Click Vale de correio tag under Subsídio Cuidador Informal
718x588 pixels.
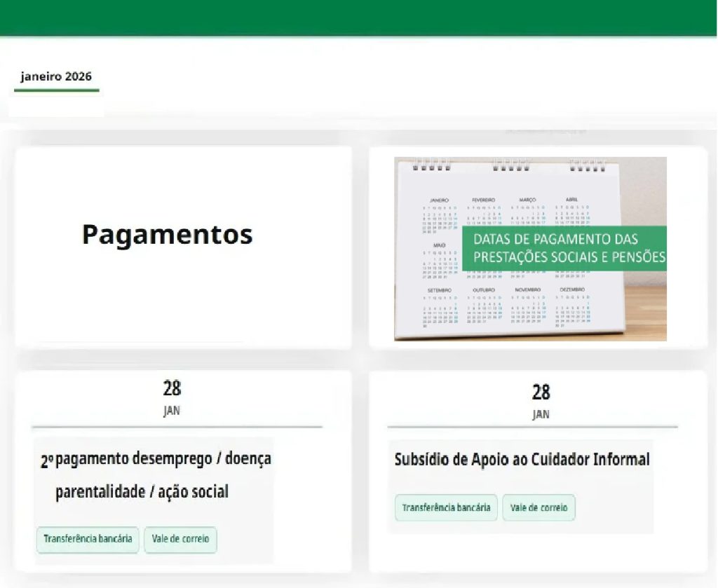pos(538,507)
